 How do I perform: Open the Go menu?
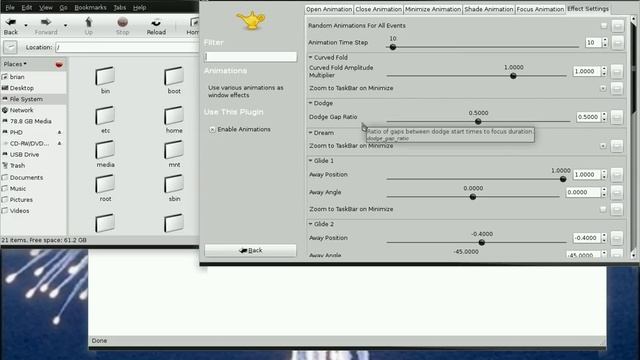click(63, 7)
